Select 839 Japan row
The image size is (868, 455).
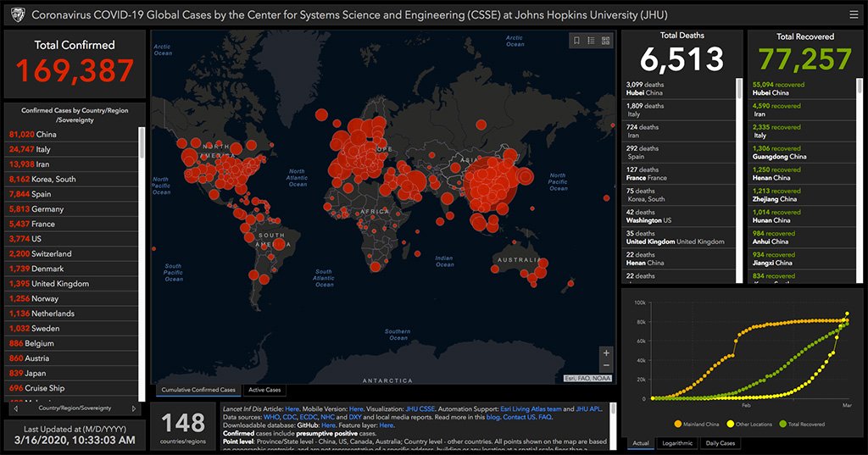[x=71, y=374]
